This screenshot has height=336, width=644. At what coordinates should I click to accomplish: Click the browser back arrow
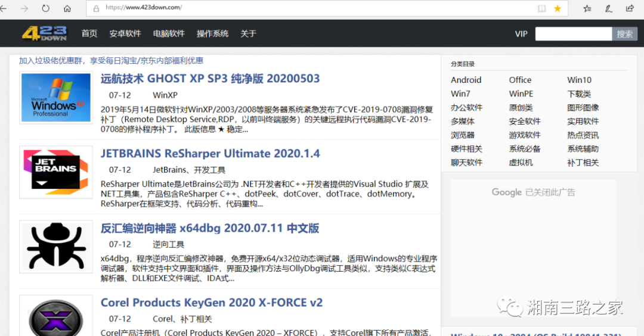click(x=4, y=8)
